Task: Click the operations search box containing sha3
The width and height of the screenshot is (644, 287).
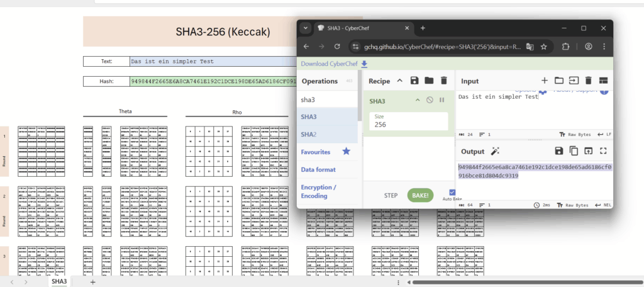Action: (x=326, y=99)
